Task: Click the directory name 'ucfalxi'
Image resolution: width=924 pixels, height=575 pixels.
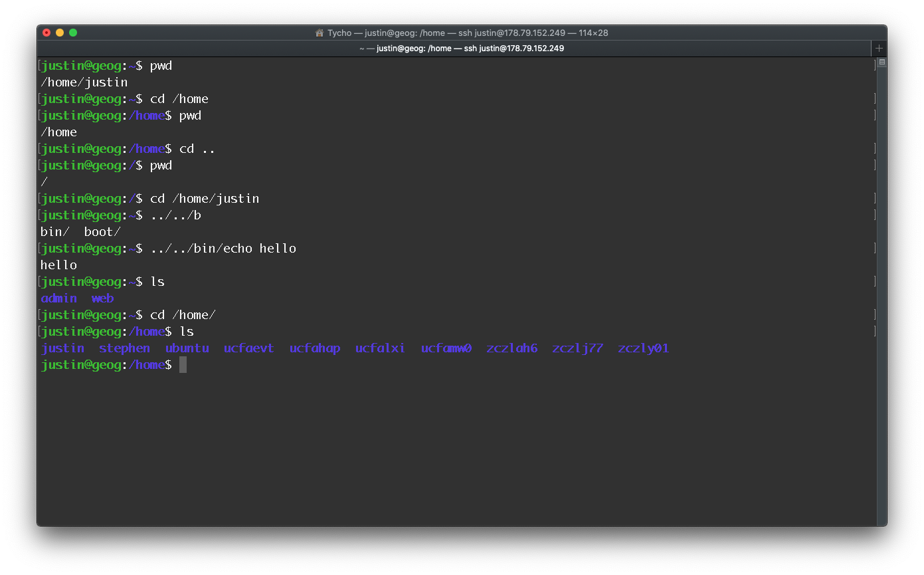Action: (380, 348)
